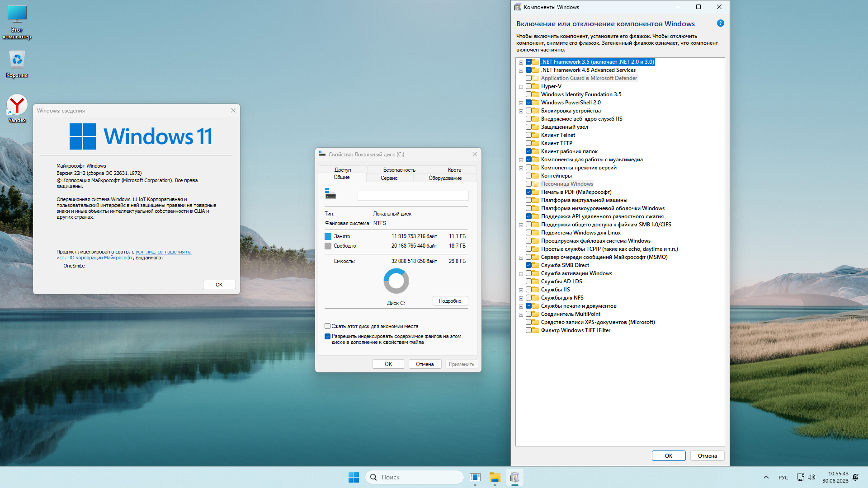868x488 pixels.
Task: Check Сжать этот диск для экономии места
Action: (327, 326)
